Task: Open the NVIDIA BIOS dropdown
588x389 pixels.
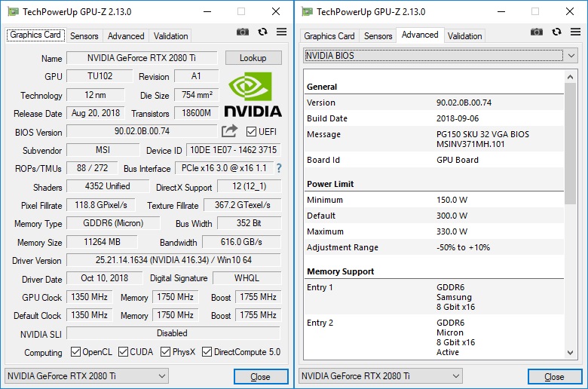Action: tap(440, 56)
